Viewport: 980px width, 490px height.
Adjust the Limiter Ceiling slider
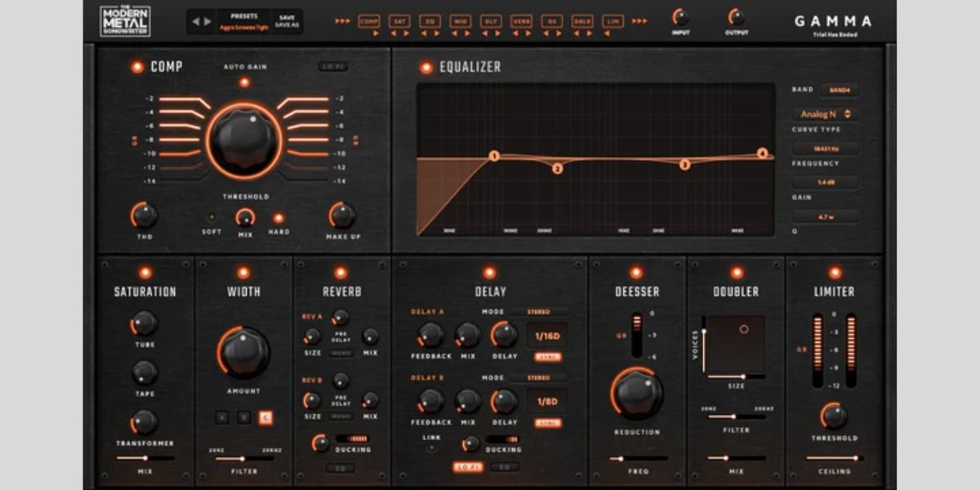click(834, 458)
